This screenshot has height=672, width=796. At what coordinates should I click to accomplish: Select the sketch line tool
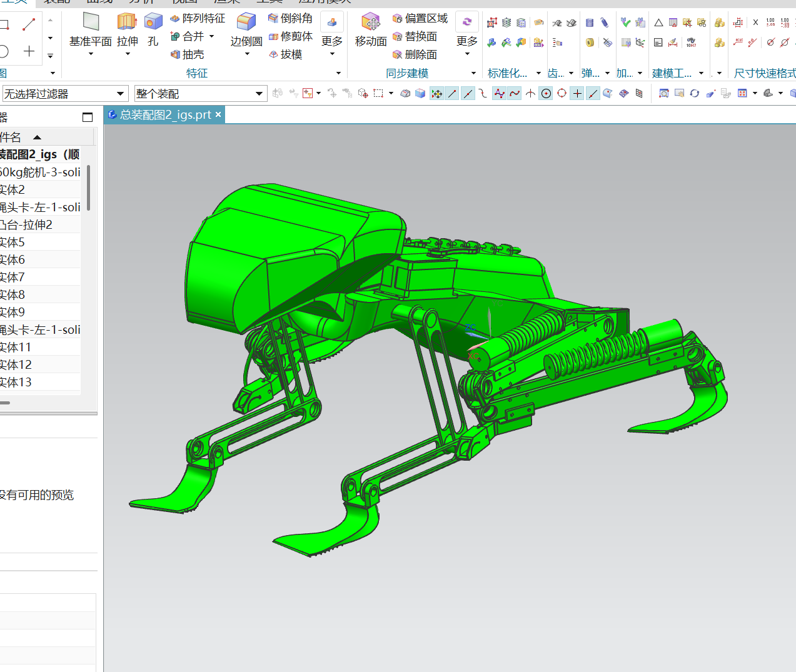point(29,24)
